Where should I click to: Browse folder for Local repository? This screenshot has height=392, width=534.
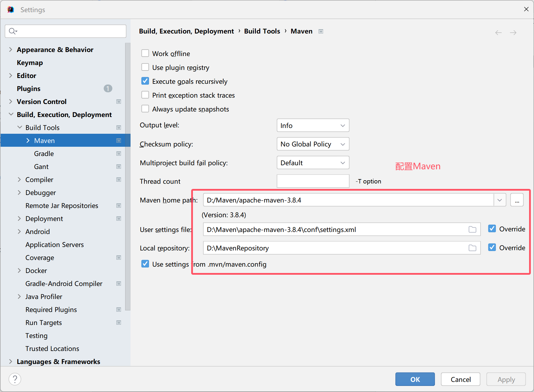coord(472,248)
